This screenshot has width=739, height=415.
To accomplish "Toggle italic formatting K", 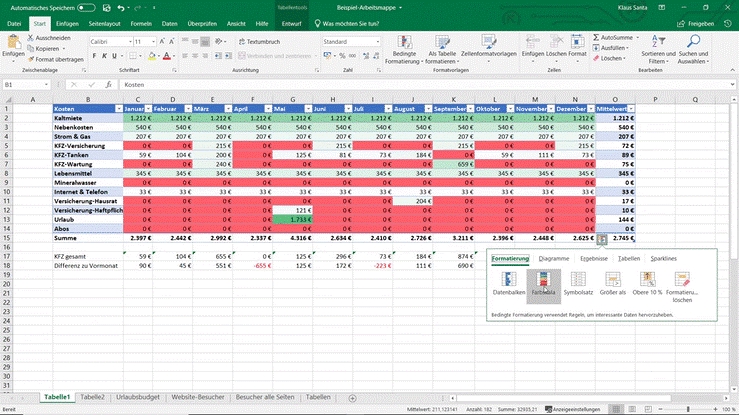I will pyautogui.click(x=104, y=56).
